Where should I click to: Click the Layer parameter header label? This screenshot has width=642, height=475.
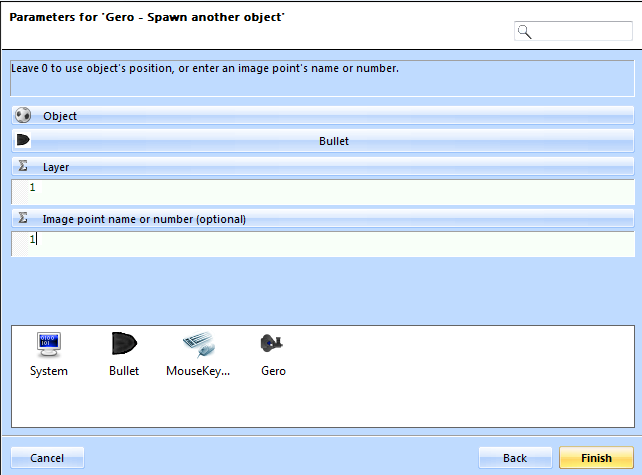[56, 167]
